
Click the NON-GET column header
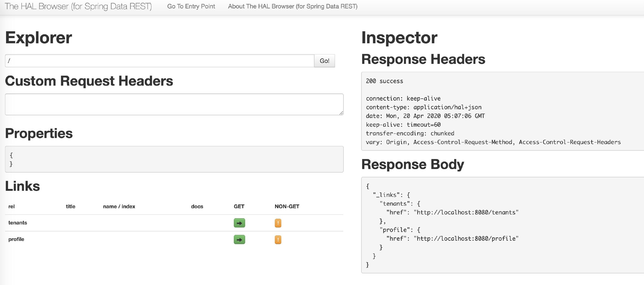click(287, 206)
